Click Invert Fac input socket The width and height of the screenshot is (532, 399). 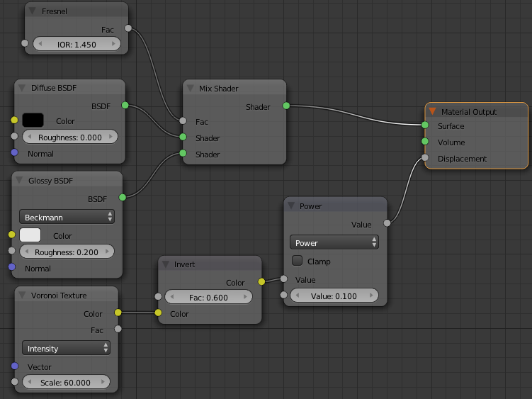pos(158,296)
